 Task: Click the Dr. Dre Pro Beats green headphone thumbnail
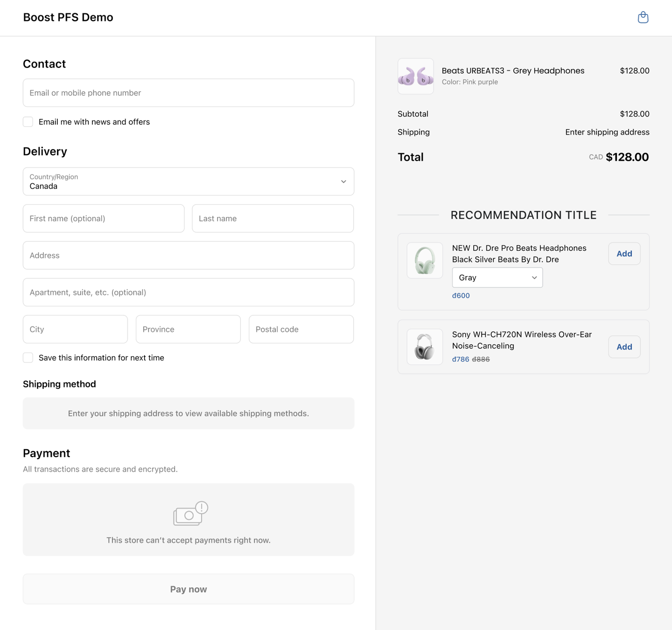[x=425, y=261]
